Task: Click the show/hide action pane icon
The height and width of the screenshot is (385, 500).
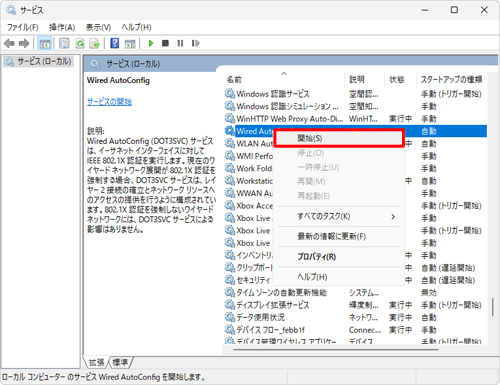Action: [130, 43]
